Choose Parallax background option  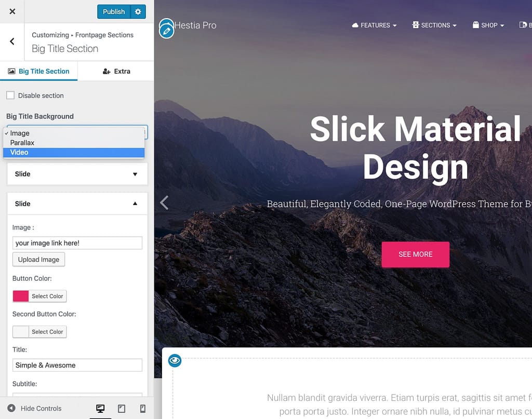tap(22, 143)
